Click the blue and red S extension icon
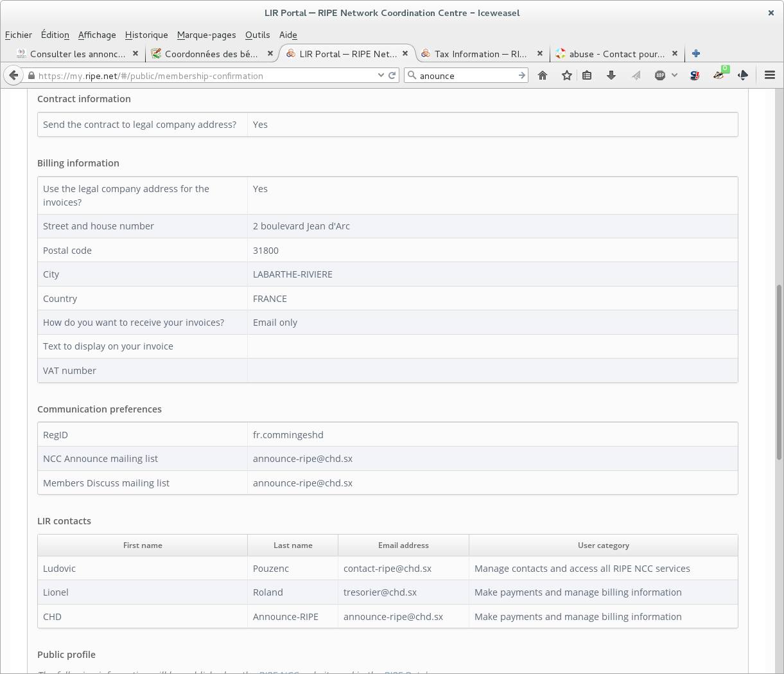Screen dimensions: 784x674 (x=695, y=75)
